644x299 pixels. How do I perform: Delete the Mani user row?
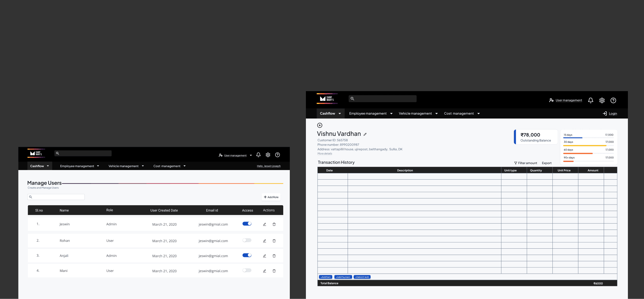point(274,271)
